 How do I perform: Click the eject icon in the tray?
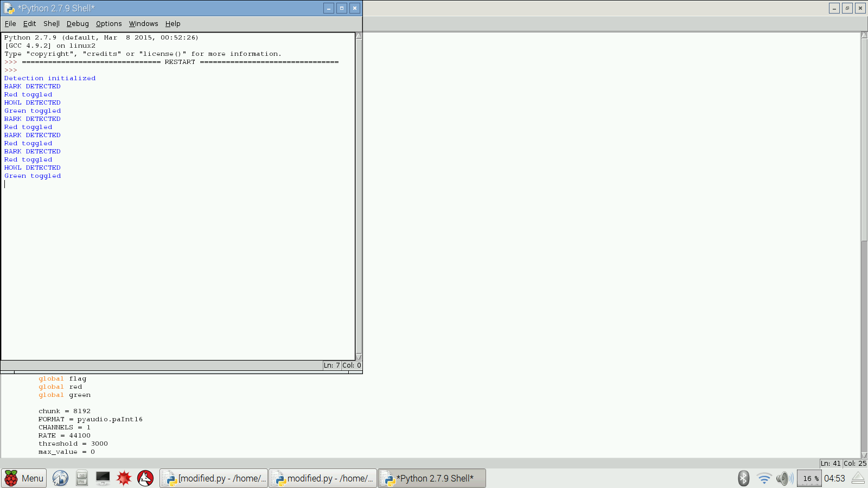pos(858,478)
